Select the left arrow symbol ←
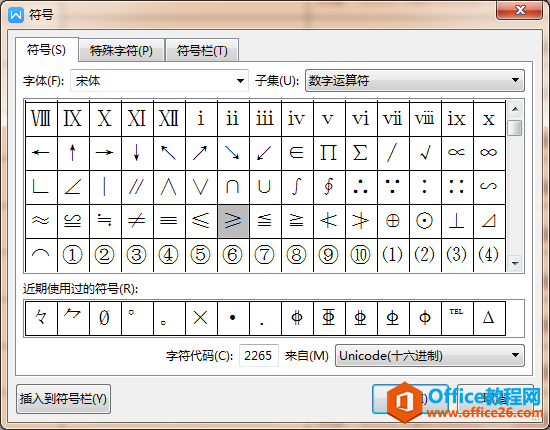Screen dimensions: 550x430 41,153
